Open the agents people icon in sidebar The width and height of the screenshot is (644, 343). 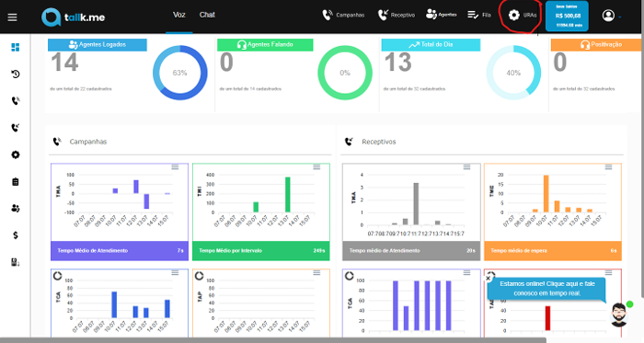point(16,209)
